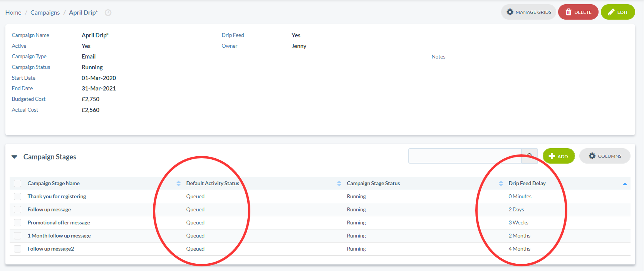Click Default Activity Status column header
The image size is (644, 271).
coord(213,183)
